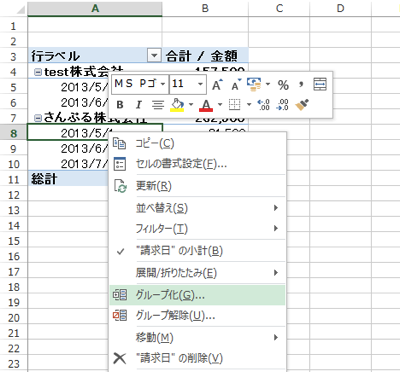This screenshot has width=400, height=372.
Task: Click the borders icon
Action: [x=234, y=105]
